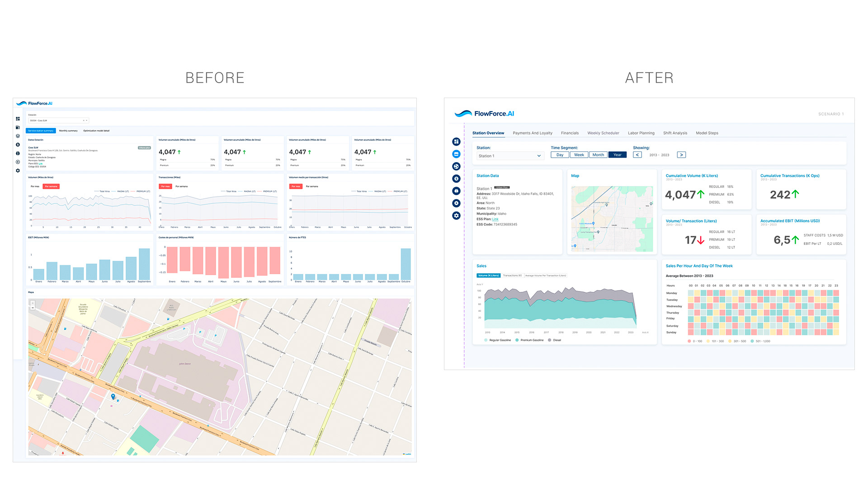Viewport: 868px width, 488px height.
Task: Click the ESS Plan Link
Action: point(495,219)
